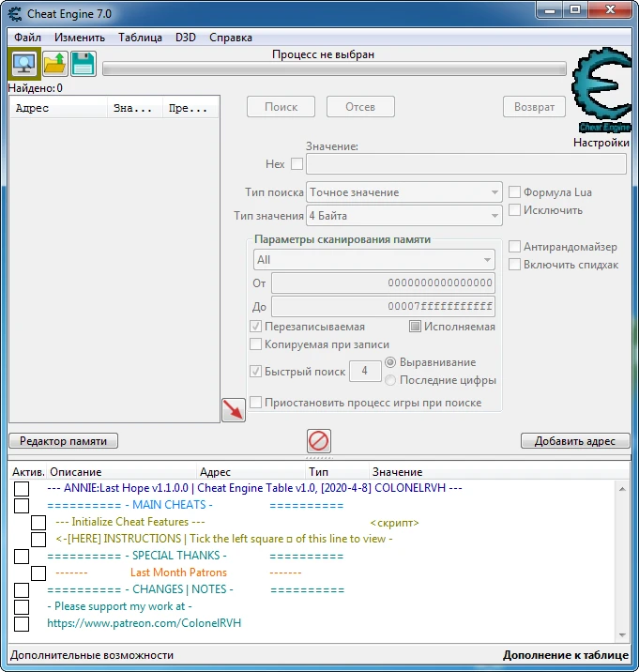This screenshot has width=639, height=672.
Task: Select Последние цифры radio button
Action: click(390, 380)
